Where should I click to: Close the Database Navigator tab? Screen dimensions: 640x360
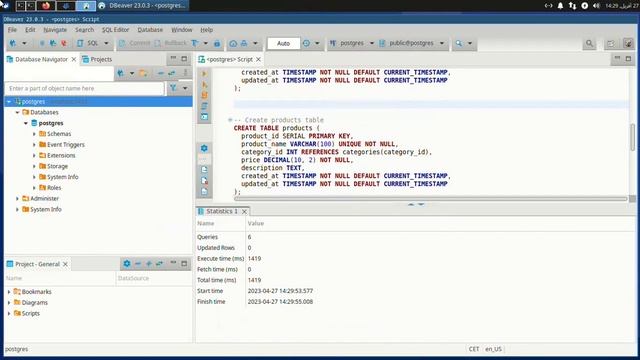(x=74, y=59)
